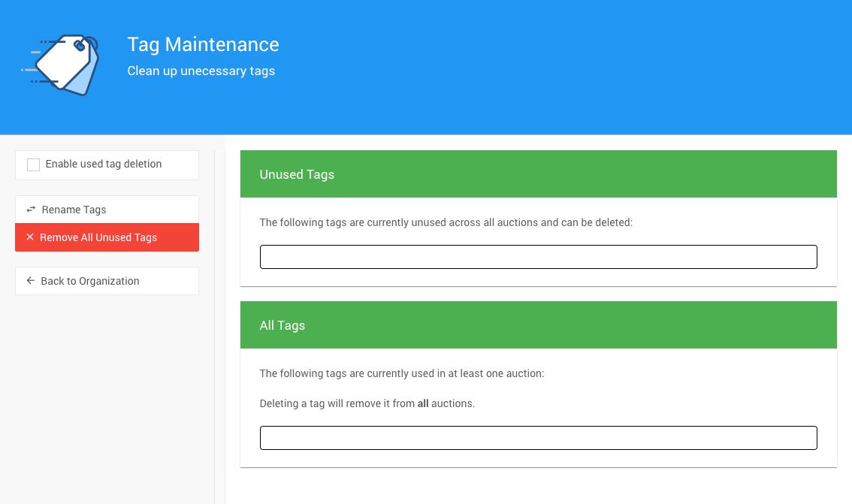Image resolution: width=852 pixels, height=504 pixels.
Task: Click the "Clean up unecessary tags" subtitle
Action: click(201, 71)
